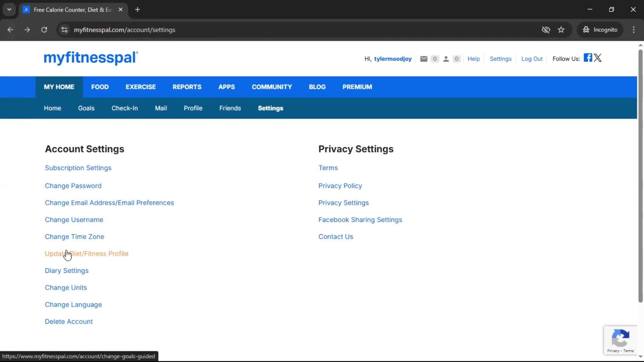Click the reCAPTCHA badge
Screen dimensions: 644x362
(620, 340)
